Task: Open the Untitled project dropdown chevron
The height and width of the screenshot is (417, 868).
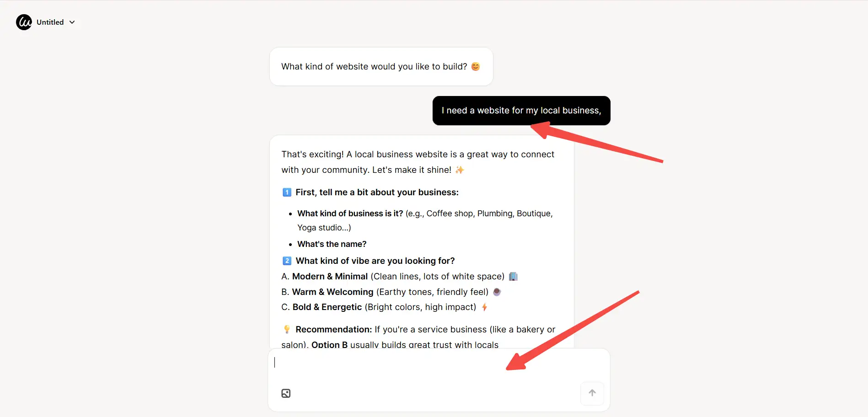Action: pos(72,22)
